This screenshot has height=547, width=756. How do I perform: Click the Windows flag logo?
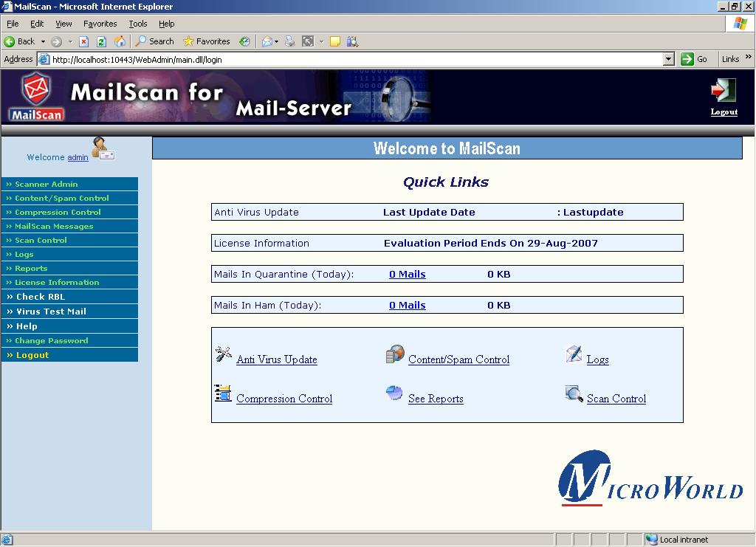click(x=740, y=24)
